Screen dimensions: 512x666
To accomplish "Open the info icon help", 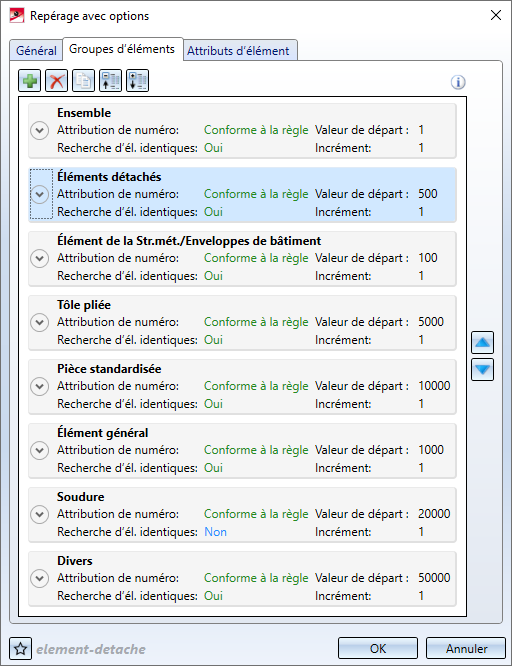I will click(x=458, y=82).
